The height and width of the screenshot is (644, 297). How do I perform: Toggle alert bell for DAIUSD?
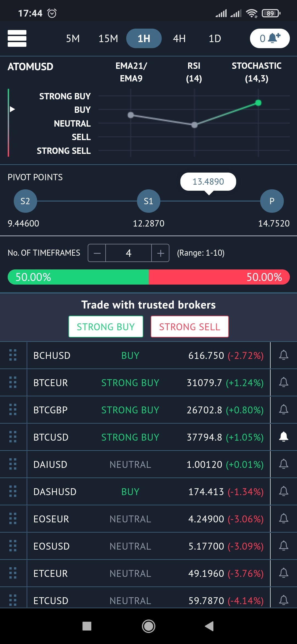pyautogui.click(x=284, y=464)
